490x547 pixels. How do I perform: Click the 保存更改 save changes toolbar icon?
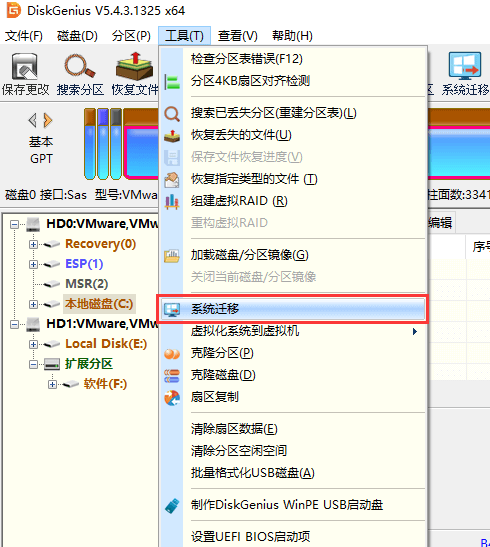pos(24,66)
